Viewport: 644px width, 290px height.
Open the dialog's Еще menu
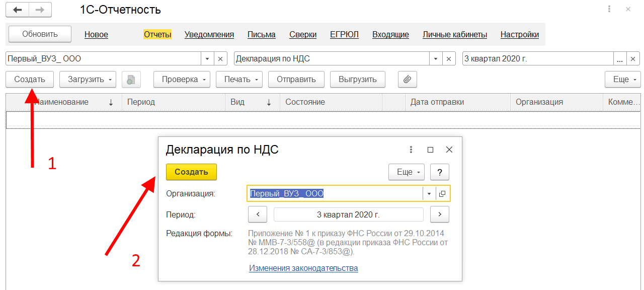(407, 172)
